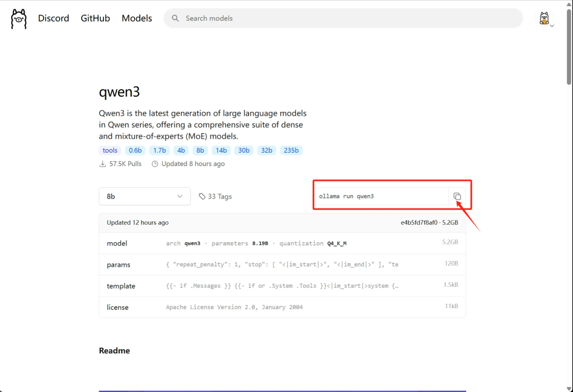Click the qwen3 page title

(x=120, y=92)
